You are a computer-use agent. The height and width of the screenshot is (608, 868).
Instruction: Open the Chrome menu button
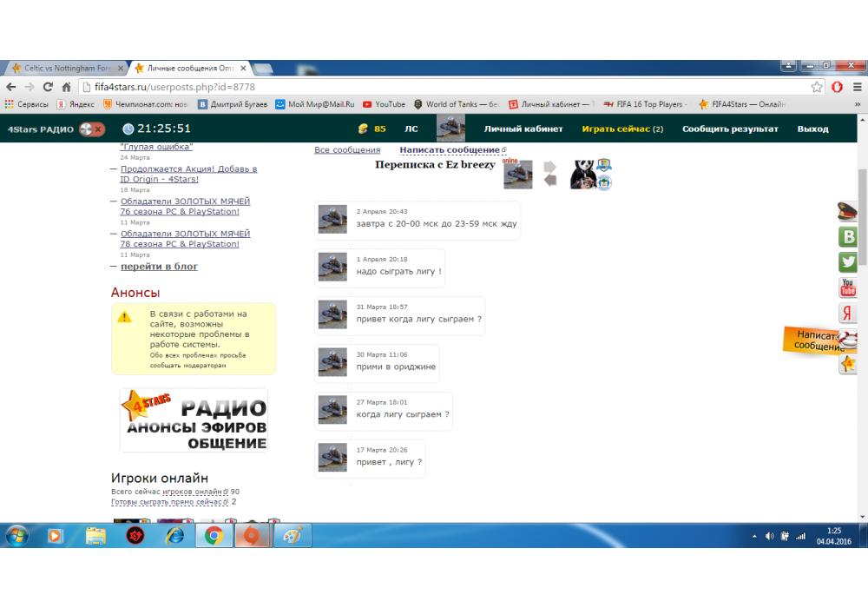pyautogui.click(x=857, y=87)
